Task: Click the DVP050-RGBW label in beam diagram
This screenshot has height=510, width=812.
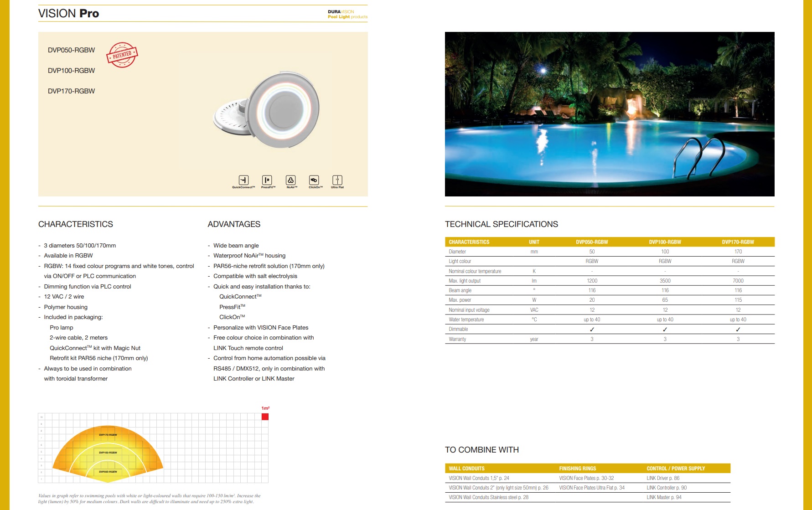Action: pos(108,472)
